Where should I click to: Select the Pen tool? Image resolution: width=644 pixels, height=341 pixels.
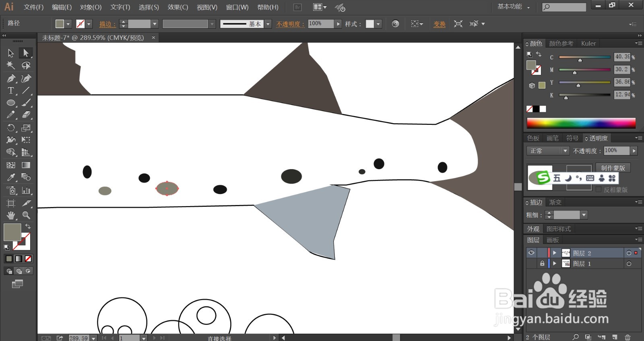click(11, 78)
